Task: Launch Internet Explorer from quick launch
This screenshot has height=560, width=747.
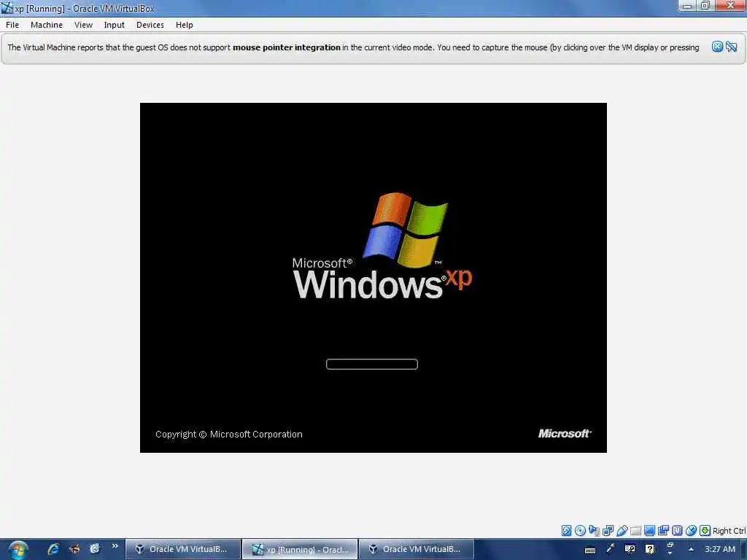Action: tap(53, 549)
